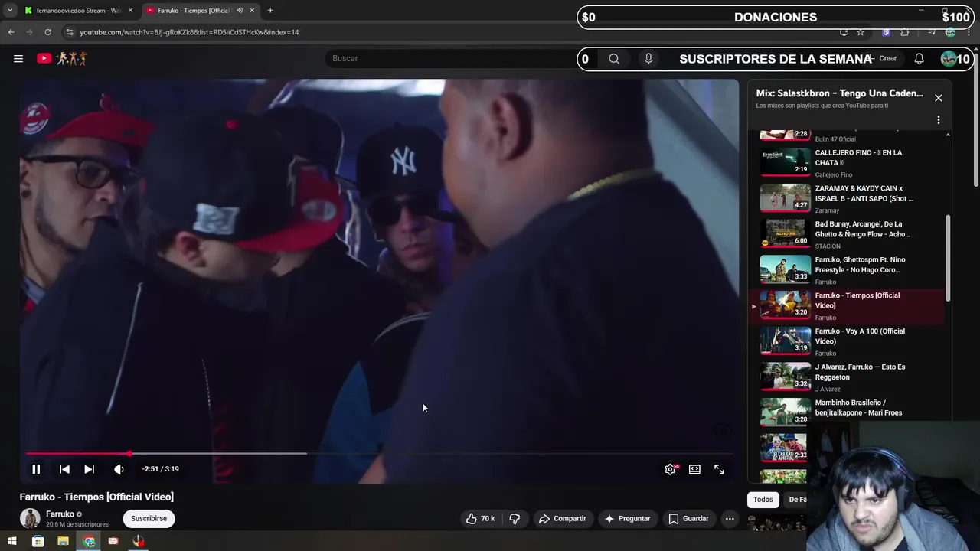Like the video (70 k)
The image size is (980, 551).
(x=481, y=519)
